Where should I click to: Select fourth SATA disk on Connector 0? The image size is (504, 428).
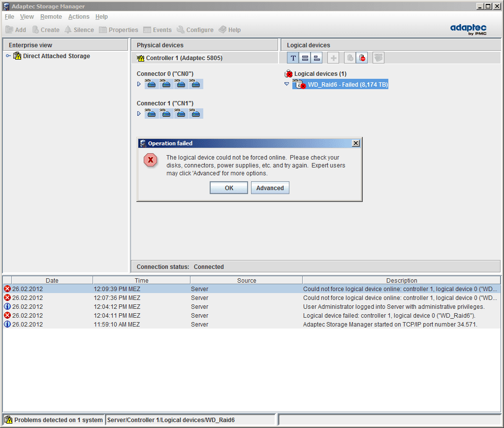[196, 84]
